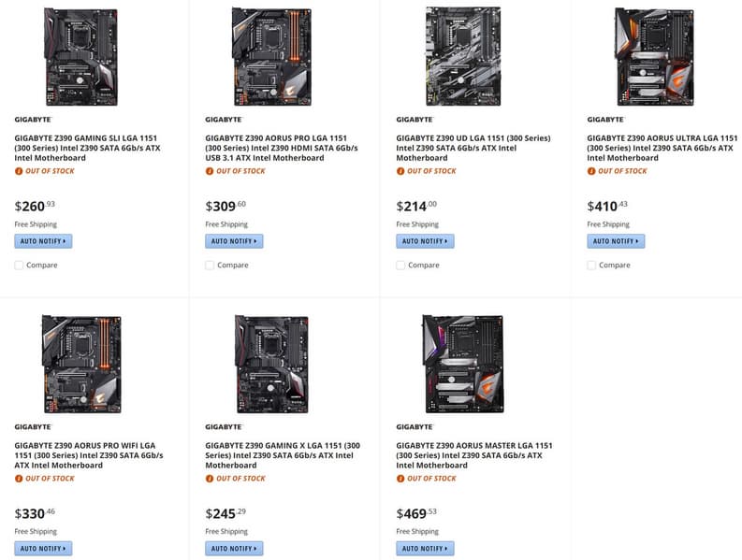Screen dimensions: 742x560
Task: Open the Z390 AORUS PRO motherboard thumbnail
Action: coord(271,56)
